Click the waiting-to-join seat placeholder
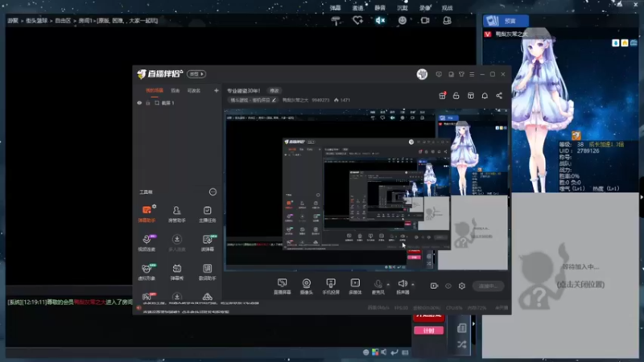Viewport: 644px width, 362px height. tap(560, 275)
